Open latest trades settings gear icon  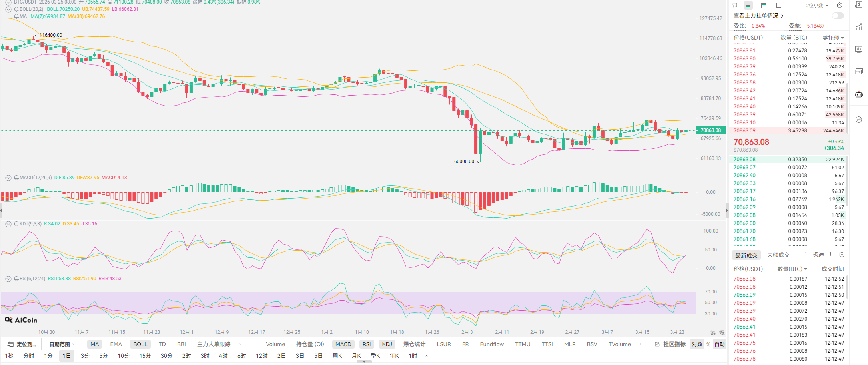pos(842,255)
